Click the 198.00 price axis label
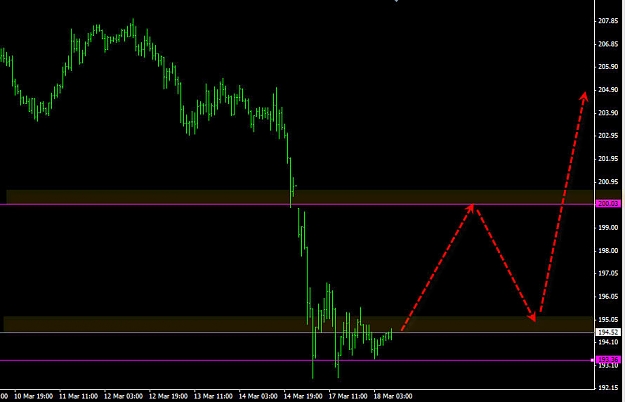This screenshot has width=625, height=402. (x=608, y=251)
